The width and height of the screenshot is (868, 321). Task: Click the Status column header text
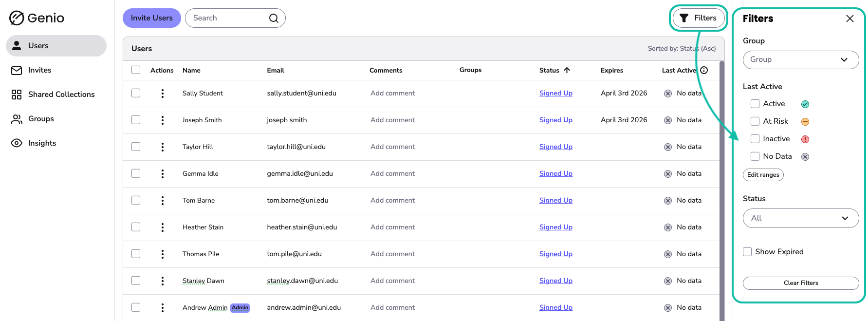click(x=549, y=71)
